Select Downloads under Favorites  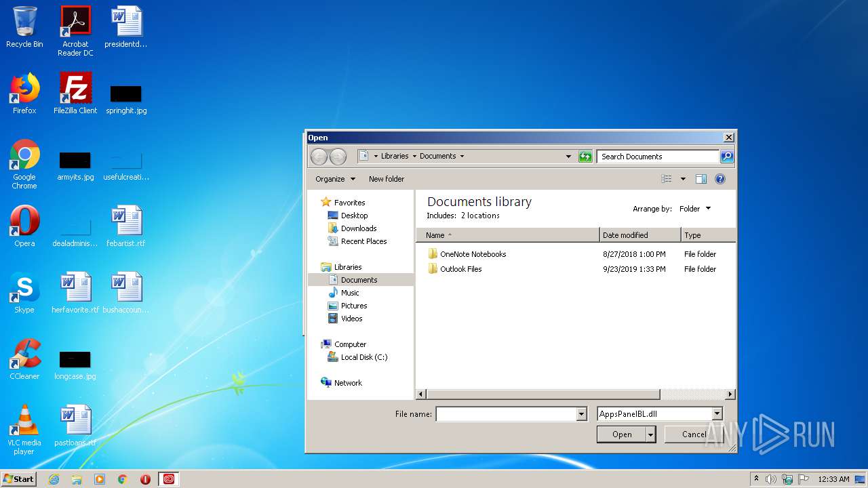[x=359, y=228]
